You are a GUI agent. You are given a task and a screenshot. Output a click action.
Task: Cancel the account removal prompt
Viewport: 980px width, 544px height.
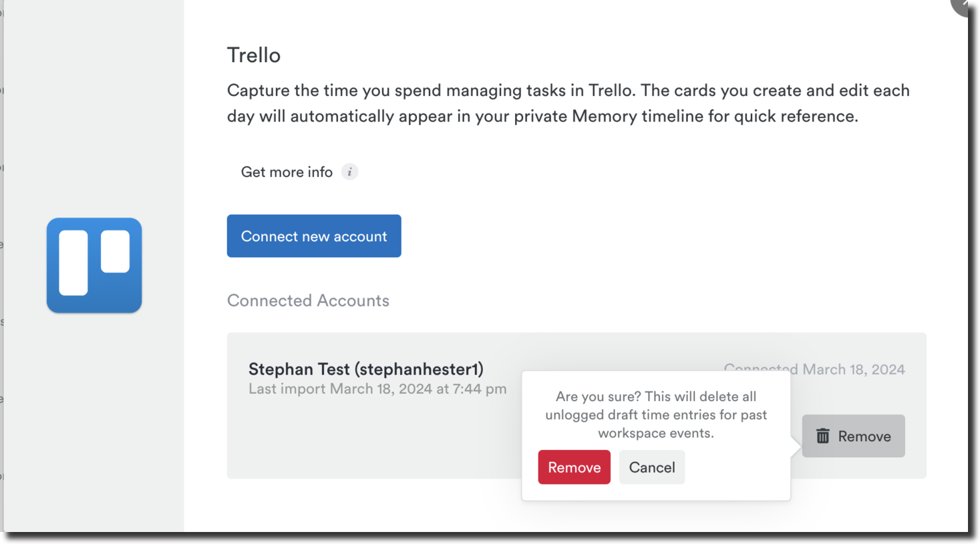pyautogui.click(x=652, y=467)
